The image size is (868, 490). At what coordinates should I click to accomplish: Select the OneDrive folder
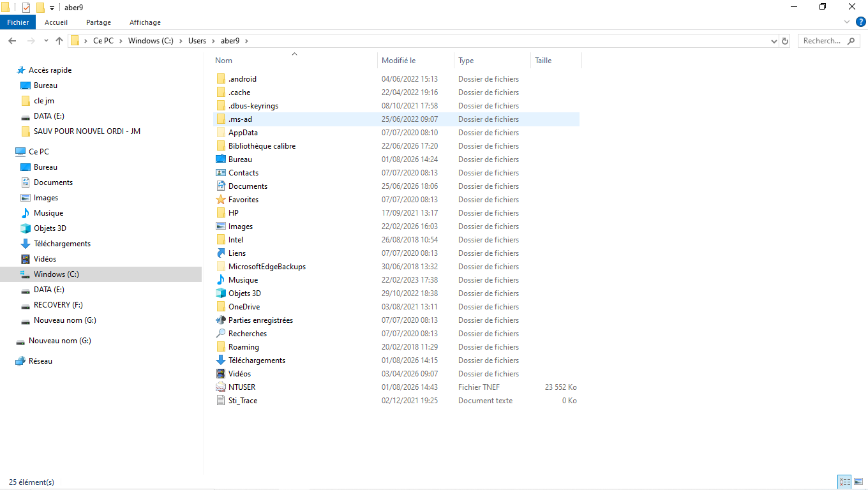244,307
